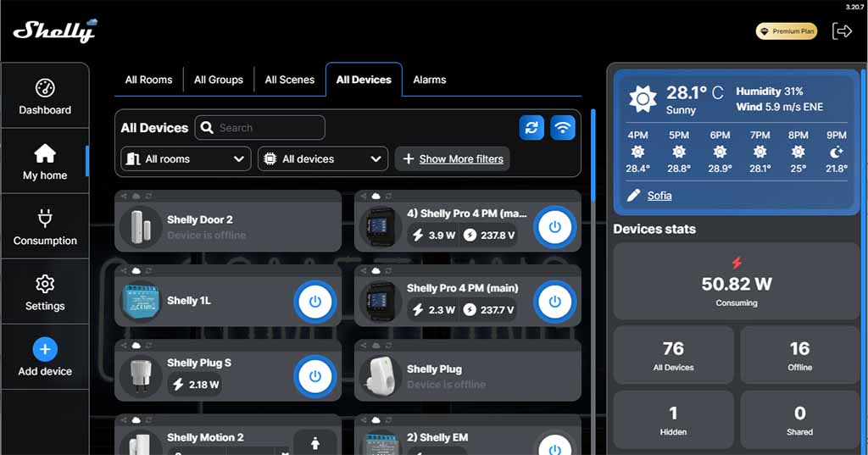The height and width of the screenshot is (455, 868).
Task: Click the pencil edit icon beside Sofia
Action: [633, 195]
